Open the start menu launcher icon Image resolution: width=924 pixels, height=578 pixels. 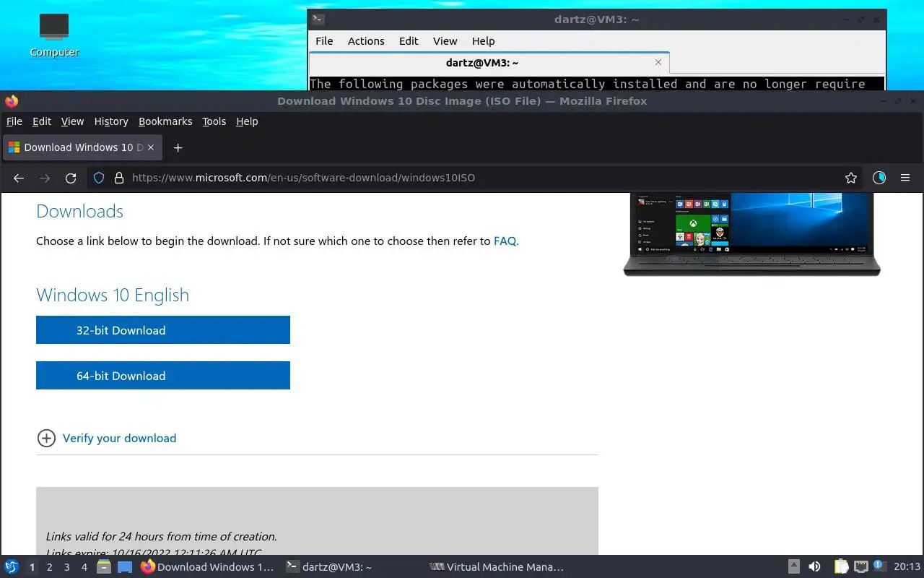12,567
